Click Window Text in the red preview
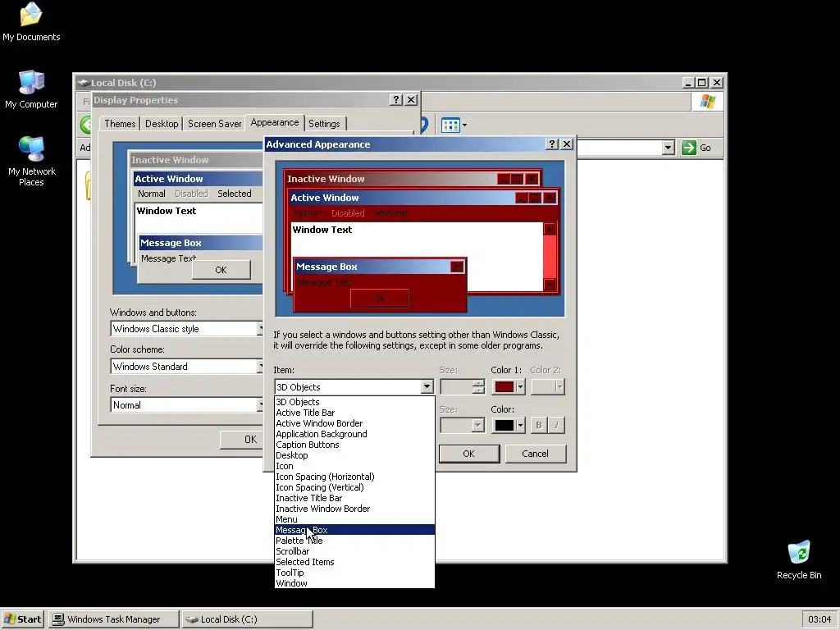This screenshot has width=840, height=630. 322,230
